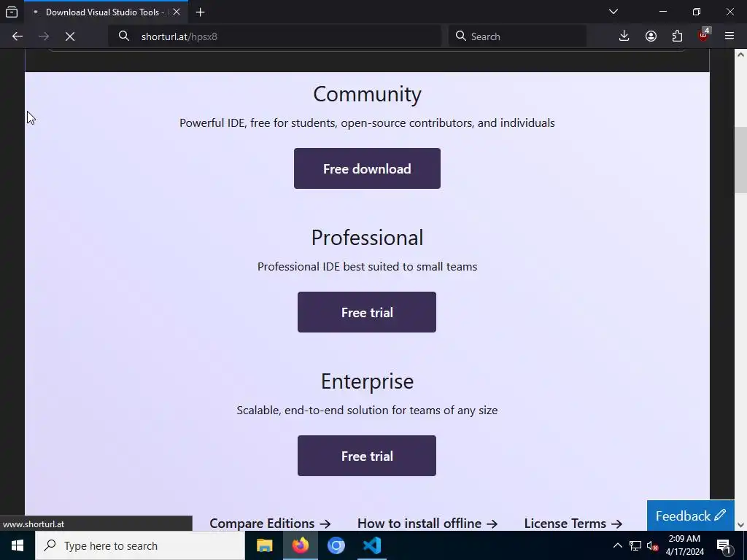The width and height of the screenshot is (747, 560).
Task: Open the Extensions puzzle icon
Action: point(677,36)
